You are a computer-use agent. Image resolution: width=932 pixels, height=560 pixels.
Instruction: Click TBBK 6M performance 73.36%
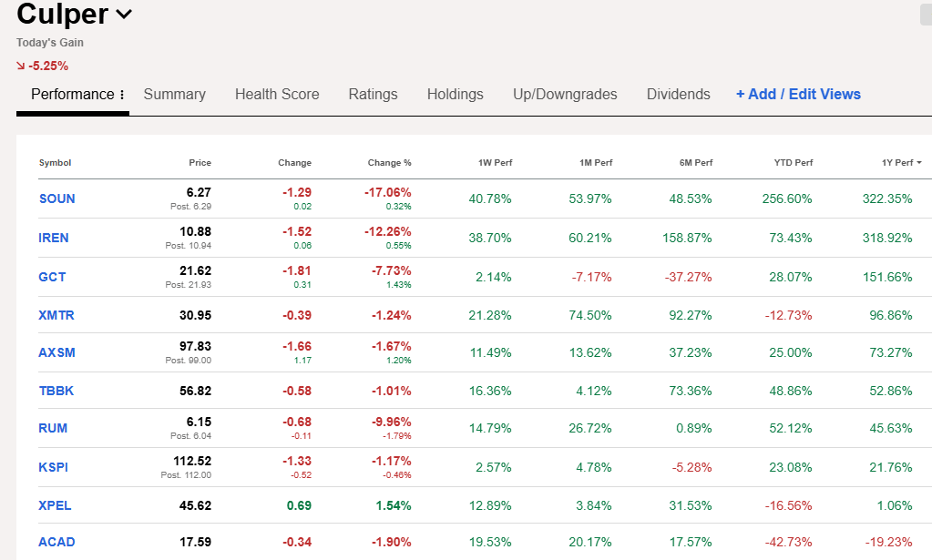click(690, 391)
